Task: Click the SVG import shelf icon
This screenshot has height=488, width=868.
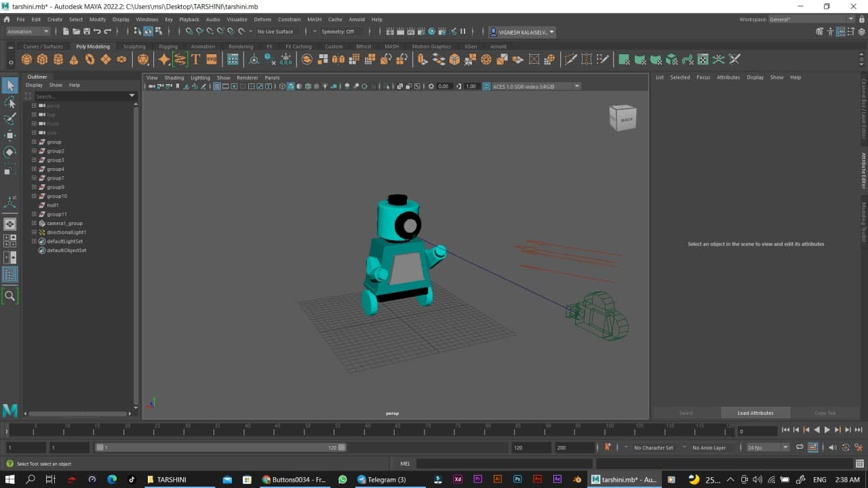Action: tap(211, 60)
